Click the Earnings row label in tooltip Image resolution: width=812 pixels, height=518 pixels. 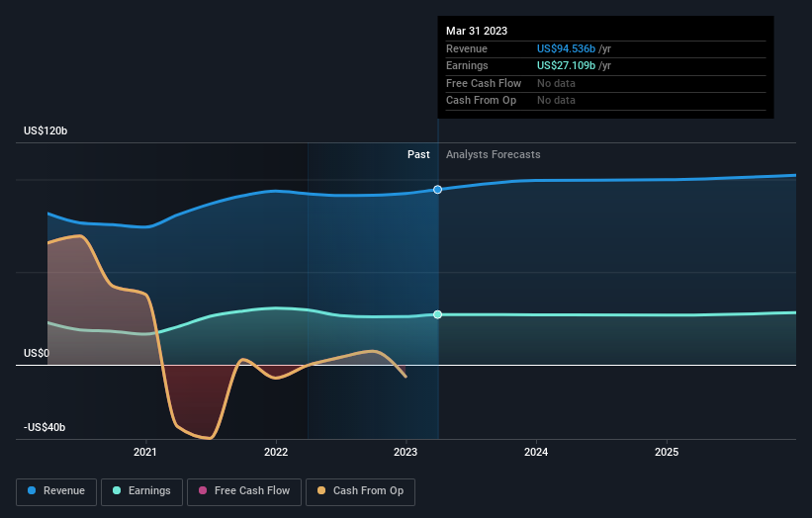[467, 65]
